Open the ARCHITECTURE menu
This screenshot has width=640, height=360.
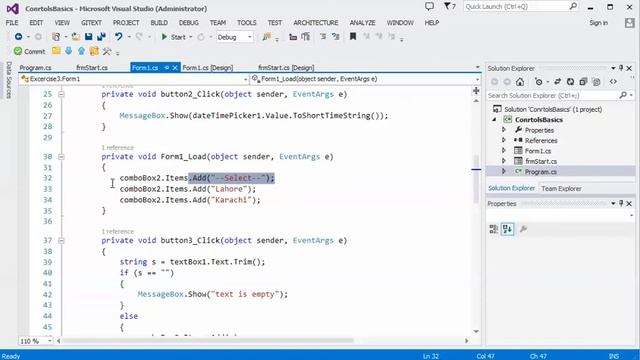click(316, 23)
